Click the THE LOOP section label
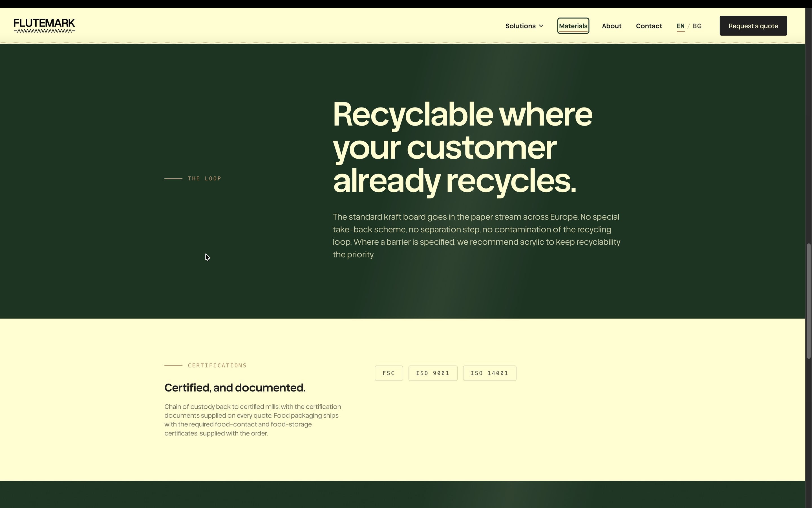Image resolution: width=812 pixels, height=508 pixels. [x=204, y=178]
